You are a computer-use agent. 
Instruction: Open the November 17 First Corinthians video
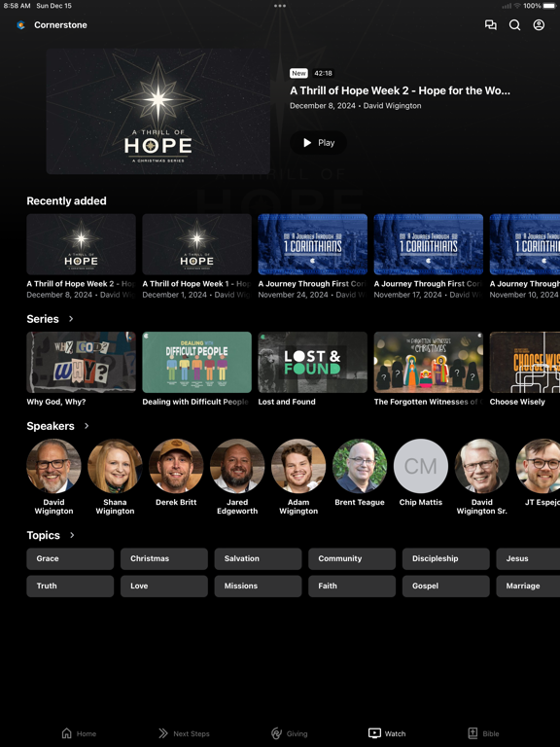pyautogui.click(x=428, y=244)
